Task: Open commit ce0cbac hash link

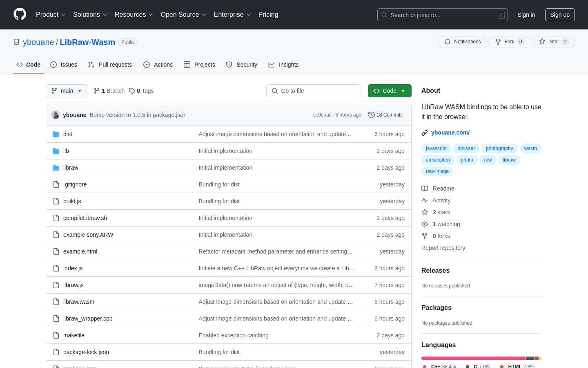Action: [x=322, y=115]
